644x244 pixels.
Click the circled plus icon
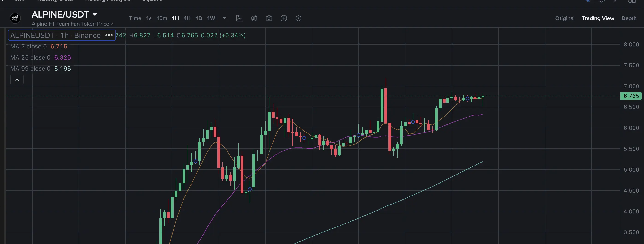(284, 18)
